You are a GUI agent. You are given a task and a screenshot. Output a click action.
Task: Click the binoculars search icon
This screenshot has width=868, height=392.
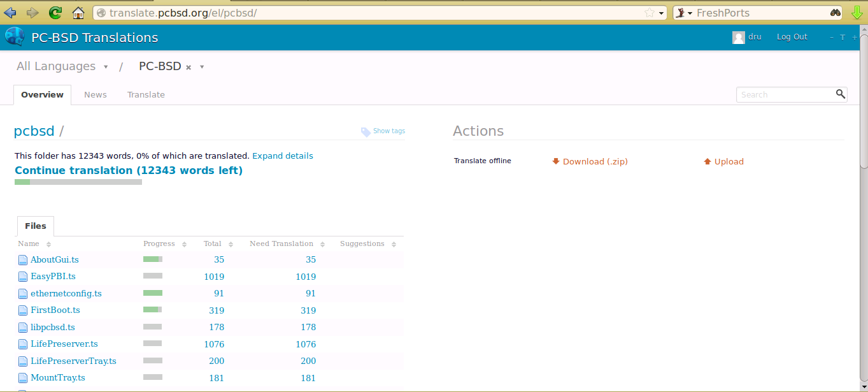(x=835, y=13)
